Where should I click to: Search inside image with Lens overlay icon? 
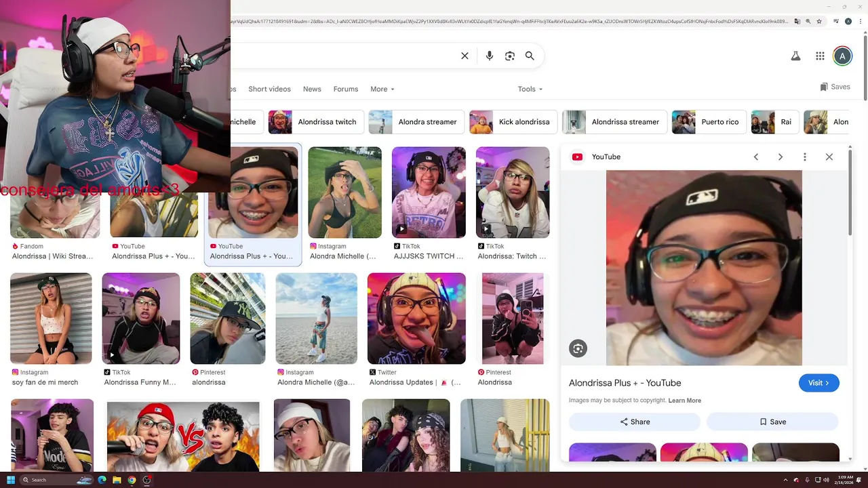(x=578, y=348)
